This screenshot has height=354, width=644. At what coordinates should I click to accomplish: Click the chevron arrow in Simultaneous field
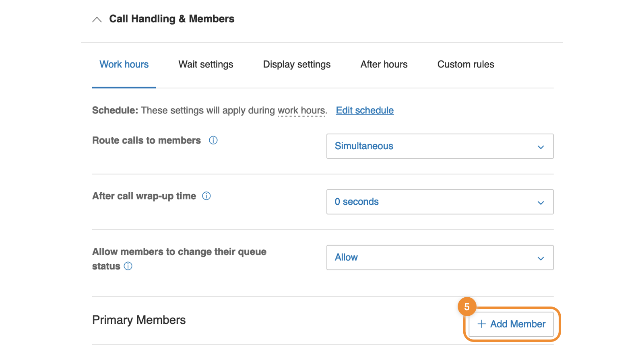(541, 147)
